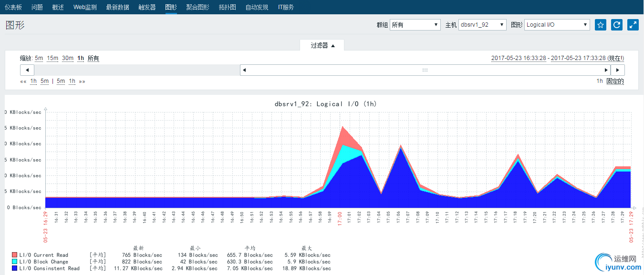Set zoom to 15m
Screen dimensions: 644x275
[52, 58]
